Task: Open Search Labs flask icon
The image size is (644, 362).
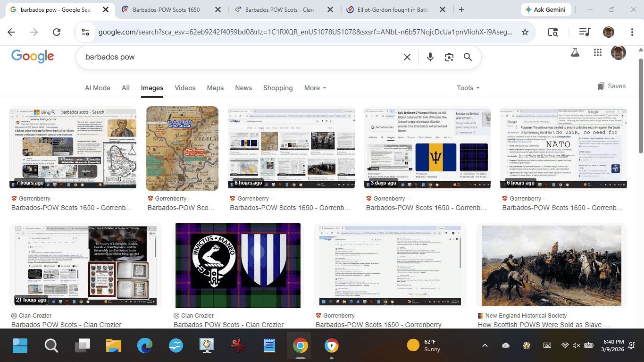Action: coord(575,52)
